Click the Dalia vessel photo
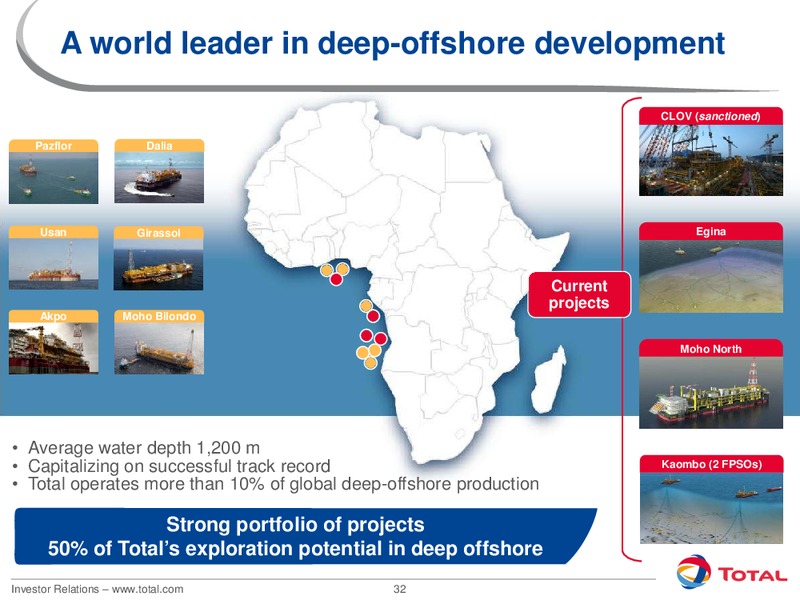This screenshot has height=600, width=800. point(159,178)
